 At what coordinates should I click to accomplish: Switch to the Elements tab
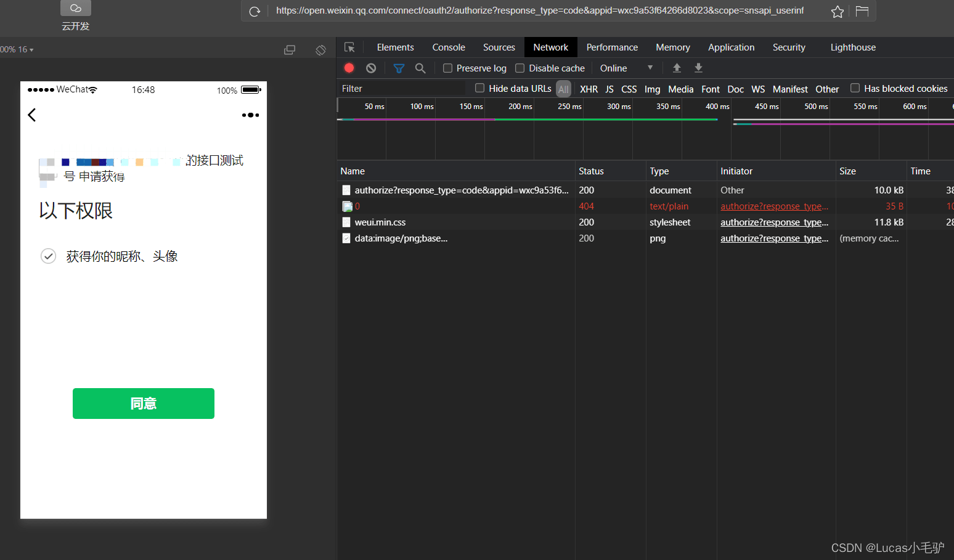(x=395, y=47)
